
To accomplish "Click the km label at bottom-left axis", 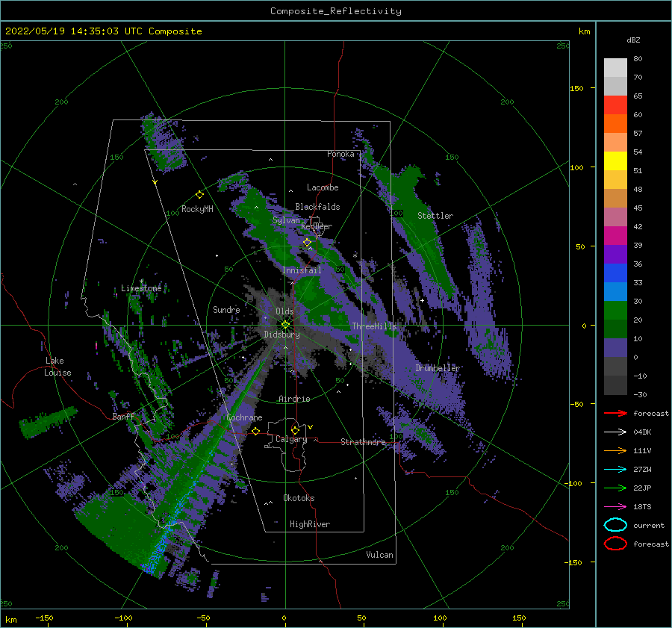I will click(x=10, y=620).
